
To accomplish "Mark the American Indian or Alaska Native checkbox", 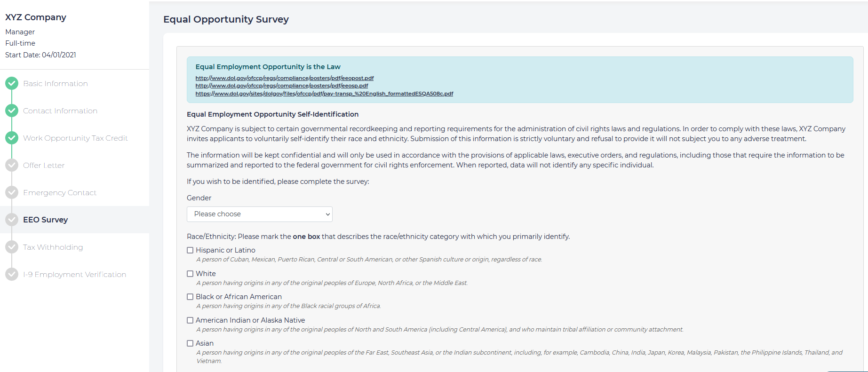I will (190, 320).
